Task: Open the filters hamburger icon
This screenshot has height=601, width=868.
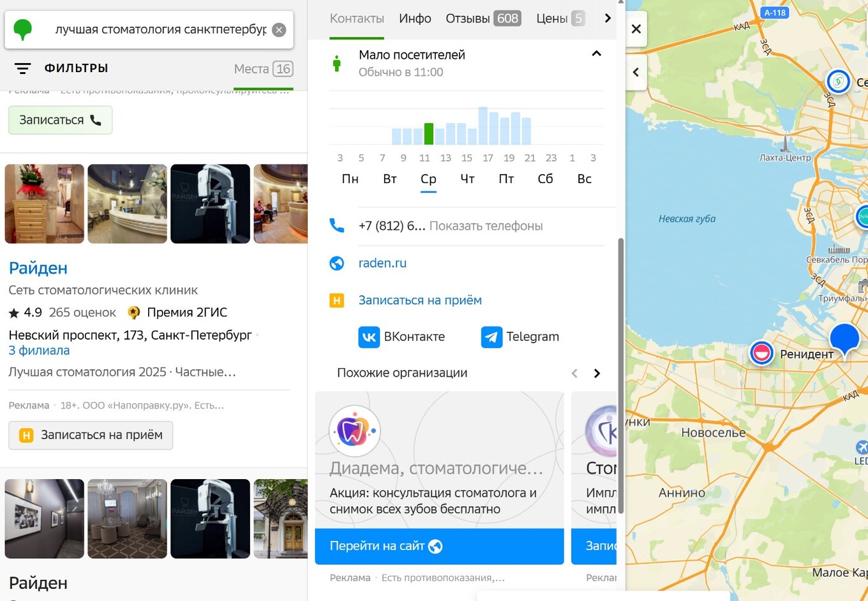Action: point(23,68)
